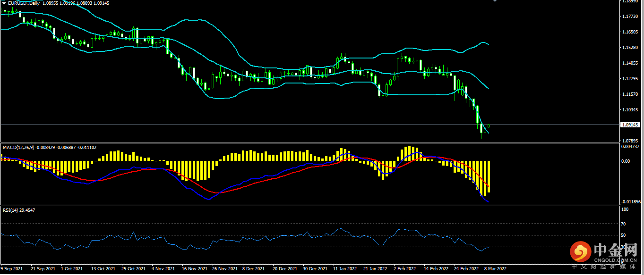Click the RSI 70 level scale label
This screenshot has width=644, height=275.
point(624,224)
